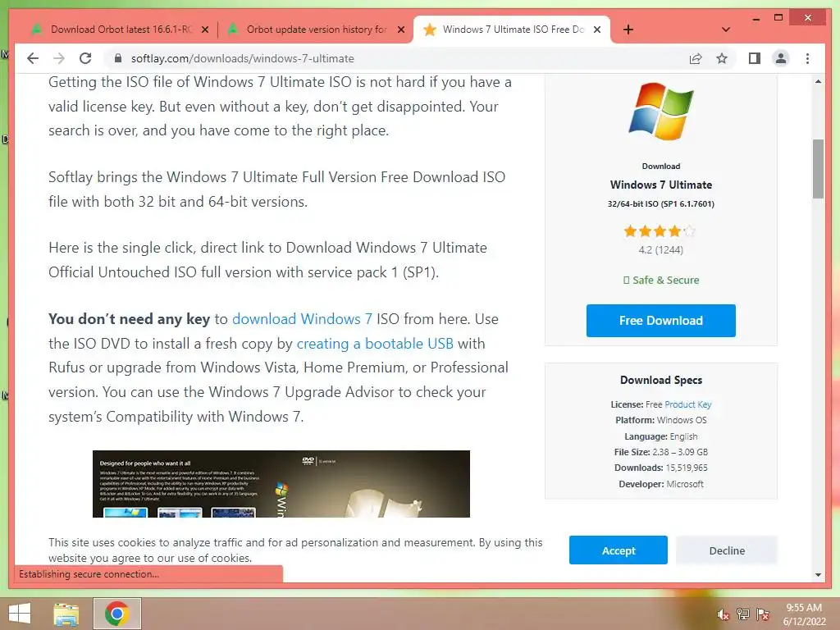Viewport: 840px width, 630px height.
Task: Bookmark this tab with the star
Action: click(x=722, y=58)
